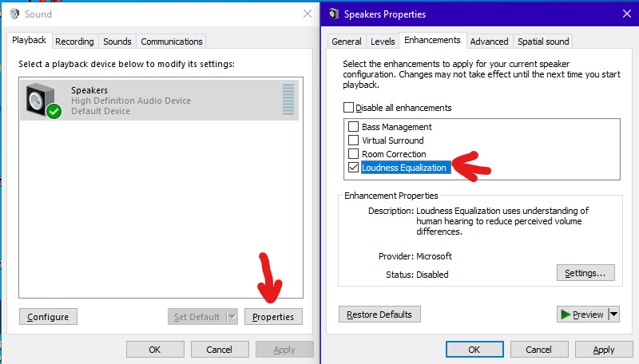639x364 pixels.
Task: Uncheck Loudness Equalization checkbox
Action: (354, 168)
